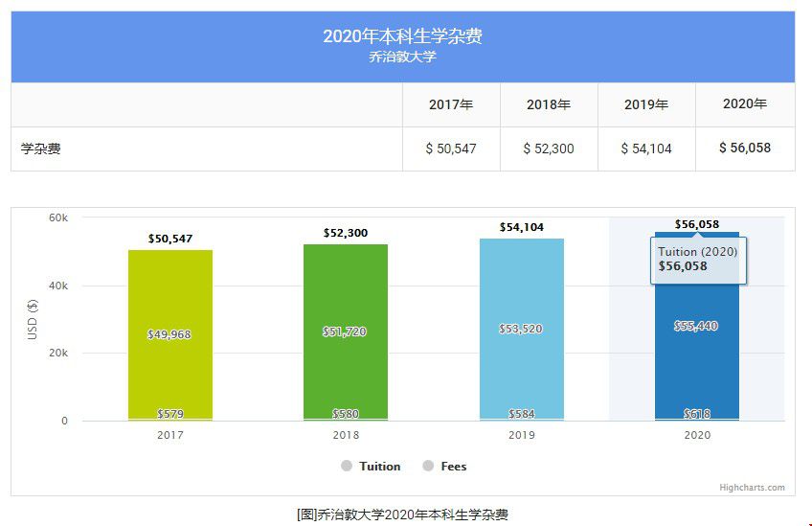The height and width of the screenshot is (526, 812).
Task: Click the 2020 x-axis label
Action: pyautogui.click(x=697, y=435)
